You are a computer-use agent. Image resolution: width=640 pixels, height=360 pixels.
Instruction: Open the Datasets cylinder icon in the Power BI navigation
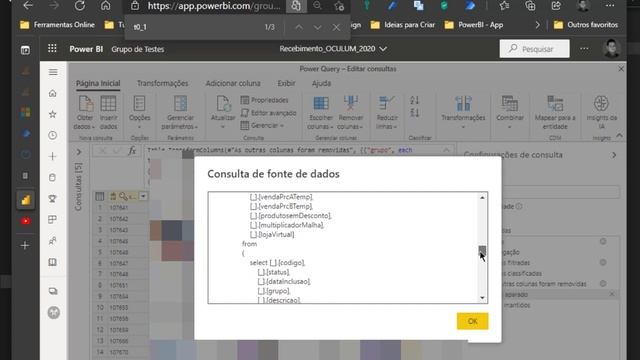click(53, 178)
